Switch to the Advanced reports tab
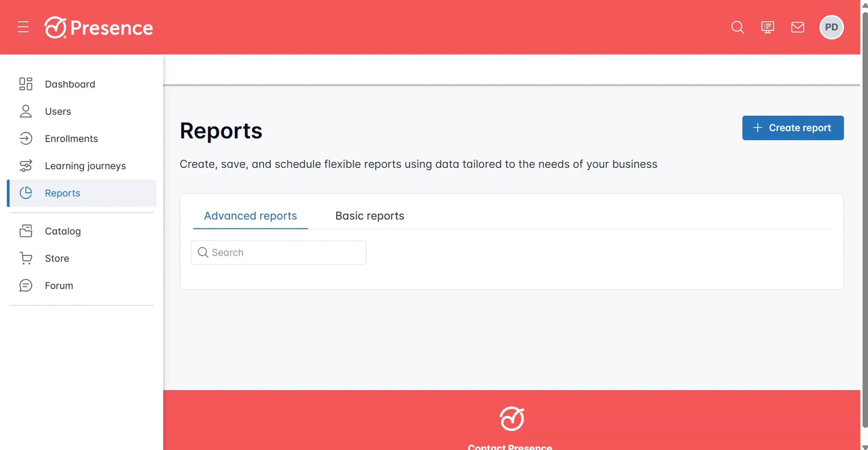868x450 pixels. [250, 216]
